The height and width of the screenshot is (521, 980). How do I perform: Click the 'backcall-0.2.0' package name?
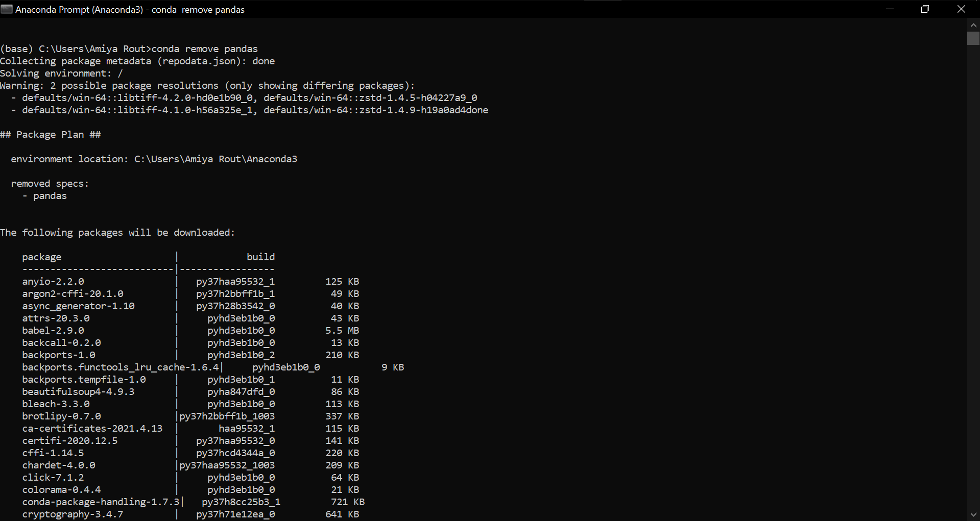pos(62,343)
